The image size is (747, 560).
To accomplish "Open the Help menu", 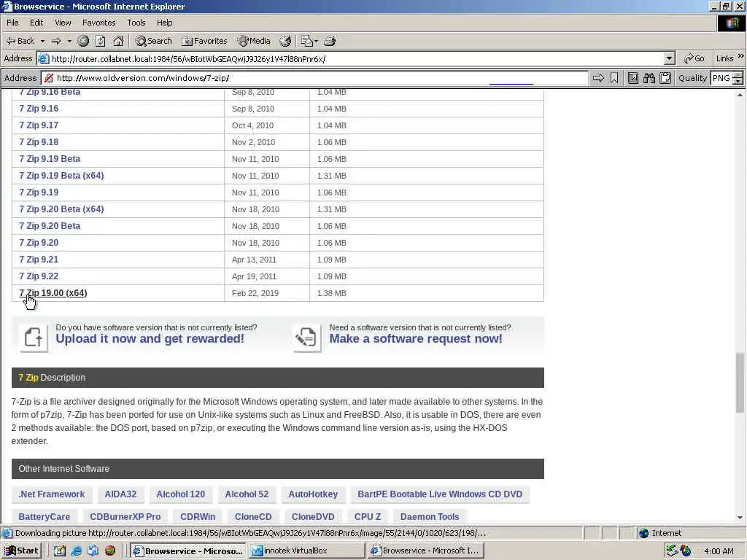I will [164, 23].
